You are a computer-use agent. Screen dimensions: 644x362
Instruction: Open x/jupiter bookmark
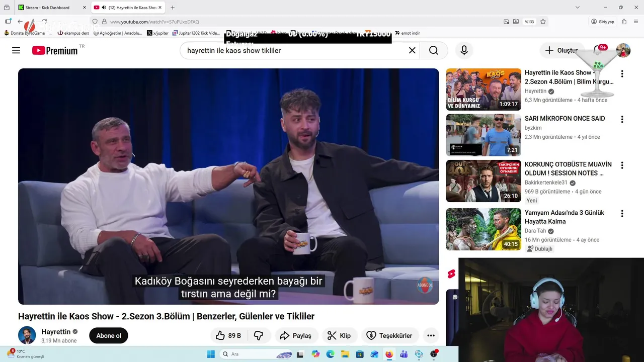(158, 33)
